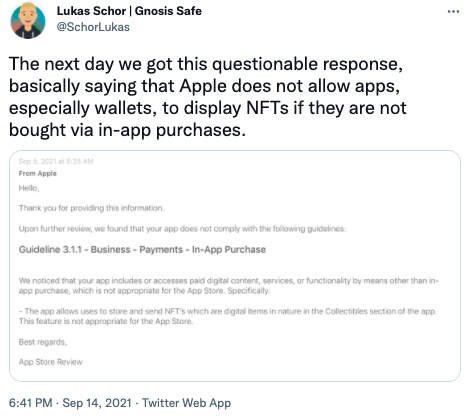Click the tweet text about questionable response
The height and width of the screenshot is (418, 468).
pos(209,97)
